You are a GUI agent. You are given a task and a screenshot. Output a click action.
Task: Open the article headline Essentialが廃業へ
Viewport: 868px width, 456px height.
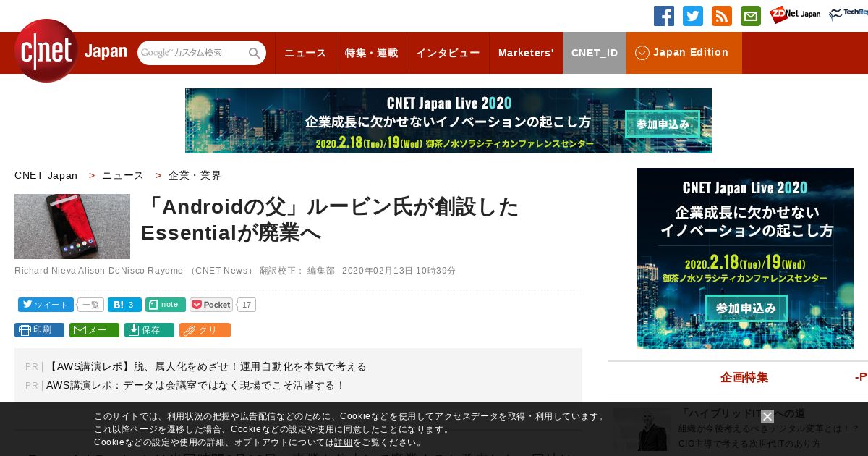point(330,220)
